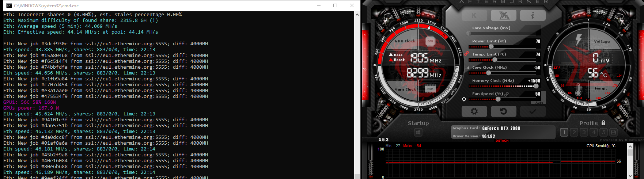Viewport: 644px width, 179px height.
Task: Click 'GPU Sıcaklığı, °C' graph title
Action: pyautogui.click(x=601, y=146)
